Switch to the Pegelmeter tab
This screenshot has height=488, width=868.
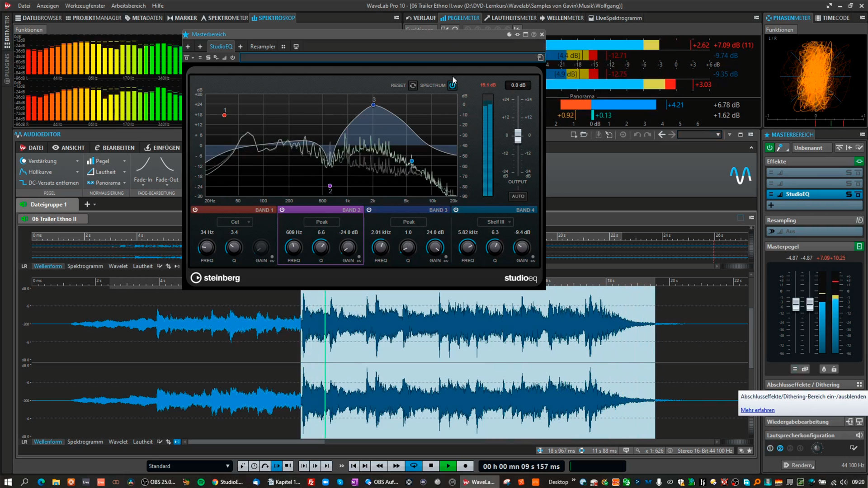point(460,18)
